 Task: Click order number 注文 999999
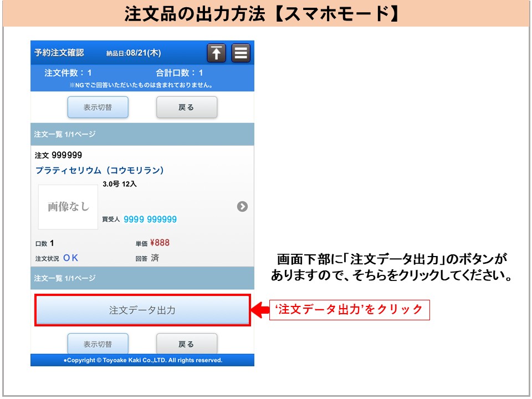58,155
